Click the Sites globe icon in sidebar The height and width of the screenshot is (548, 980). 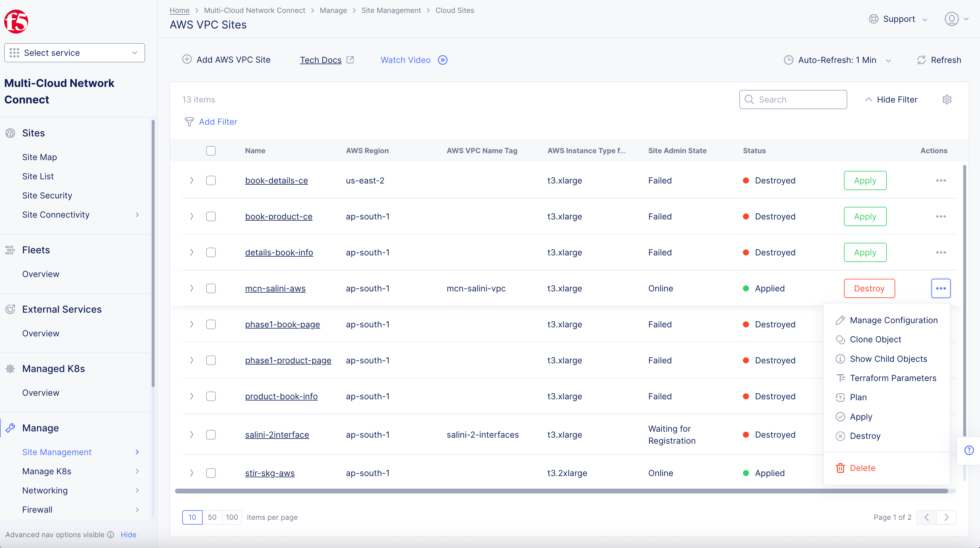point(10,133)
